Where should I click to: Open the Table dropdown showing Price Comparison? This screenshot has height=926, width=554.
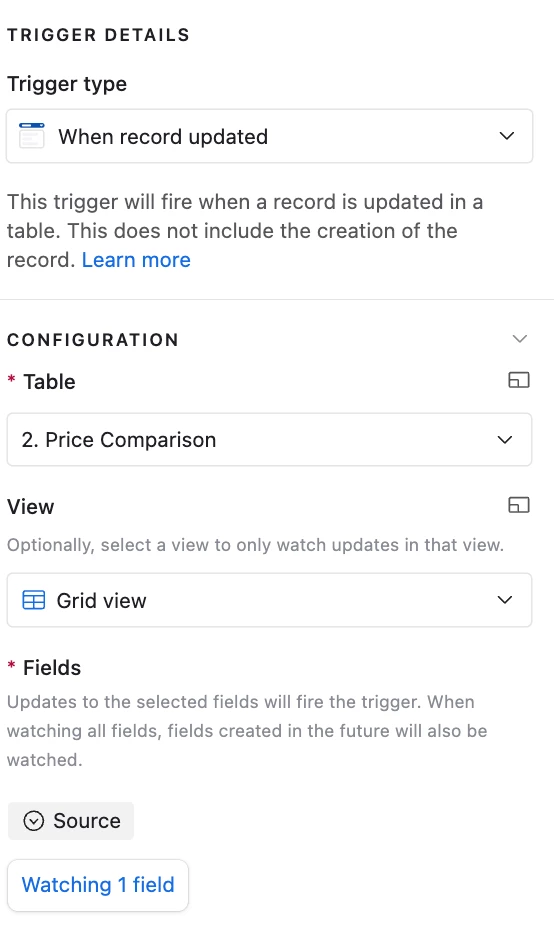tap(269, 440)
